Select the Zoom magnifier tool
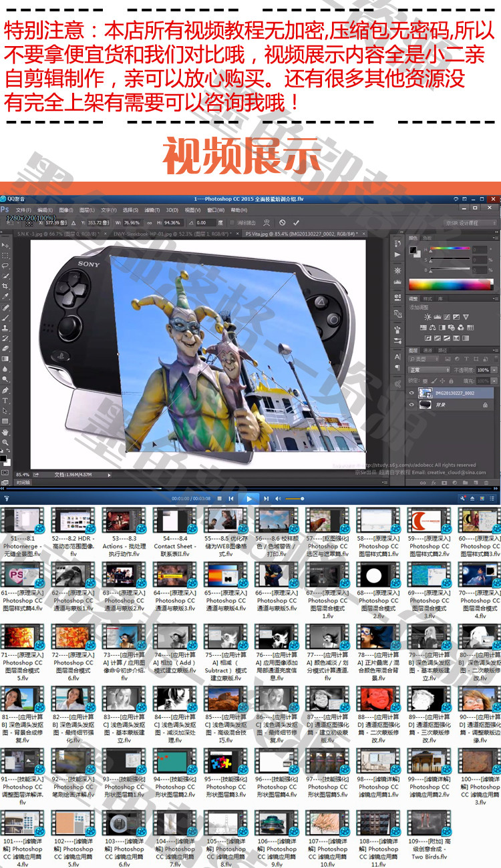The height and width of the screenshot is (868, 501). (5, 442)
